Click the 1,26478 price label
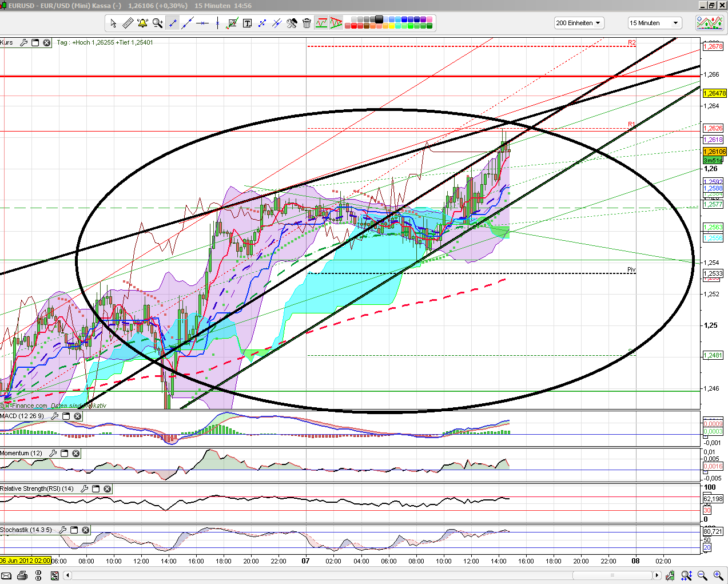Viewport: 728px width, 584px height. click(x=714, y=93)
